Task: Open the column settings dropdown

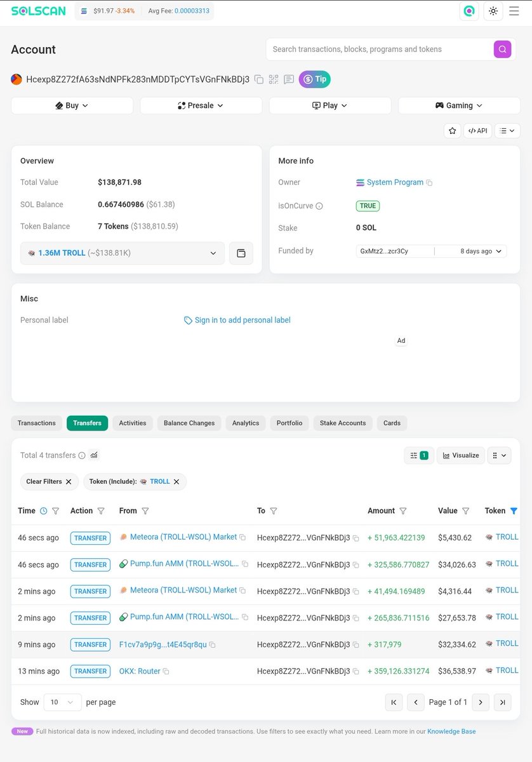Action: tap(500, 455)
